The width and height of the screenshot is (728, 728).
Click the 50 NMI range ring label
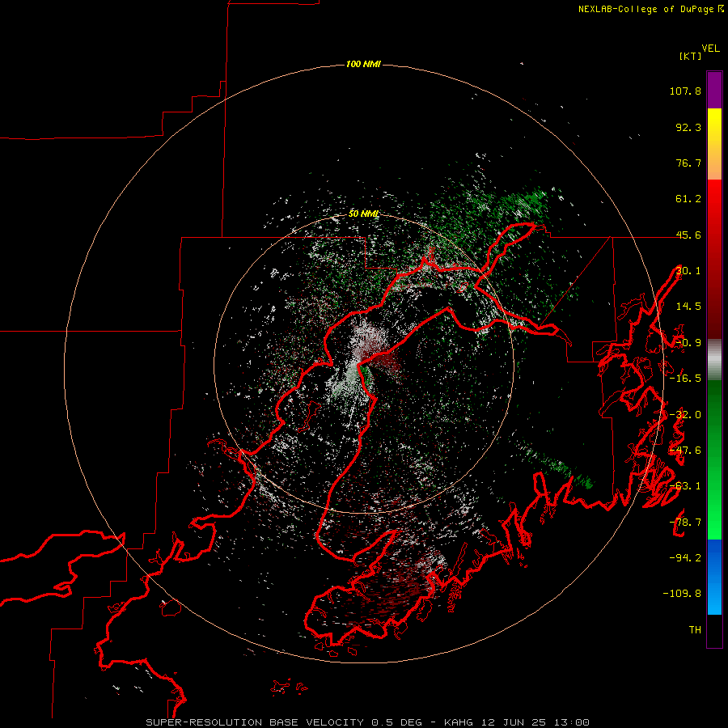pos(363,214)
